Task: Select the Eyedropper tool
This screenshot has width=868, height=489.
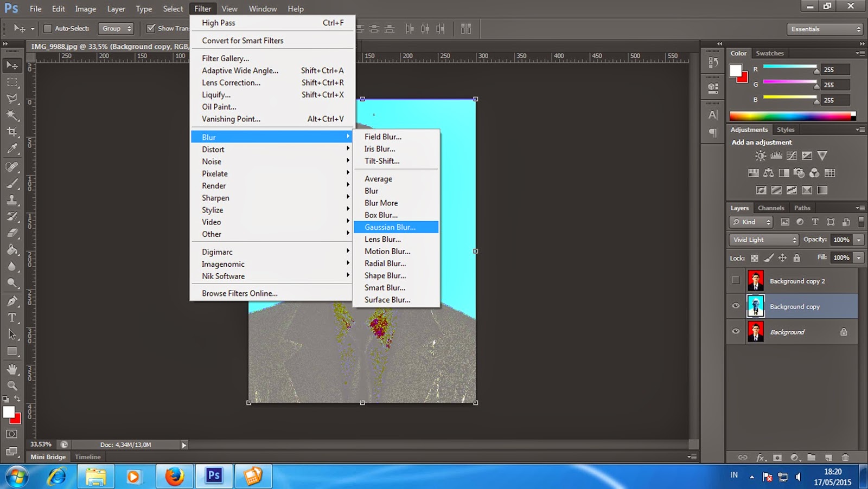Action: [12, 149]
